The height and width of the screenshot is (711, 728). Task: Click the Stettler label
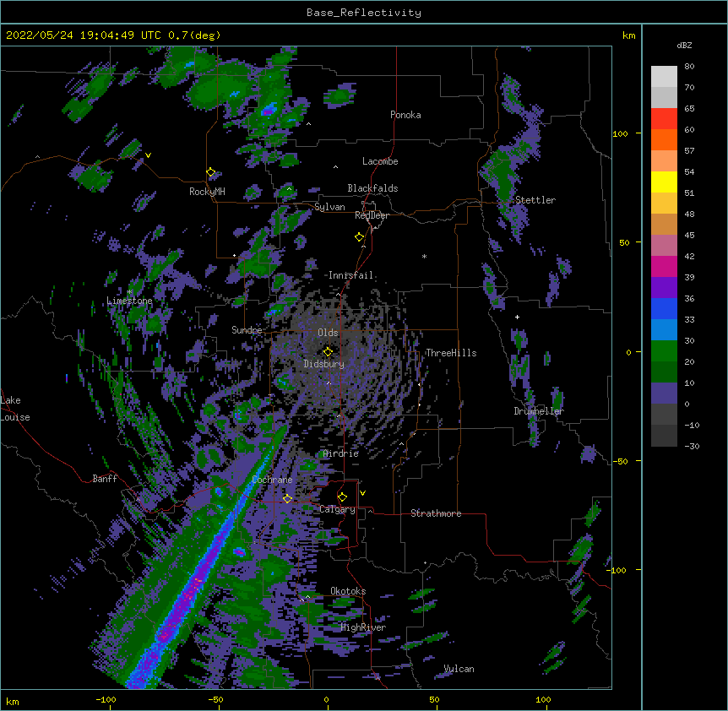(535, 200)
